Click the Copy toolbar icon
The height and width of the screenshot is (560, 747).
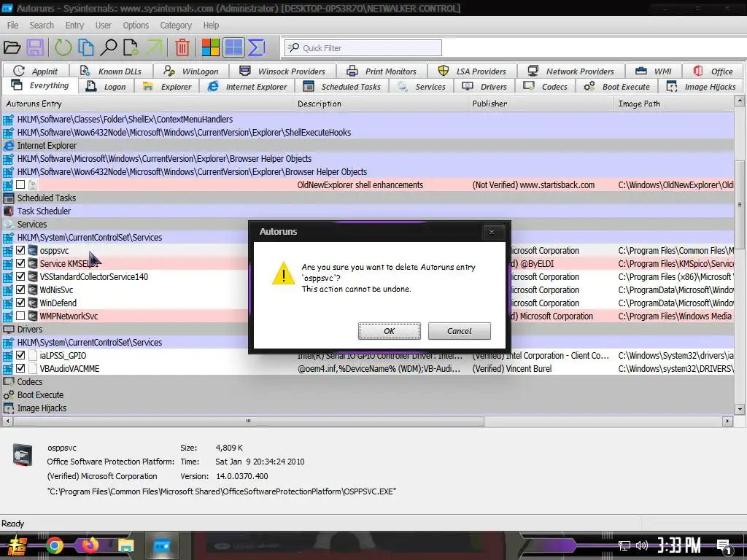point(86,47)
